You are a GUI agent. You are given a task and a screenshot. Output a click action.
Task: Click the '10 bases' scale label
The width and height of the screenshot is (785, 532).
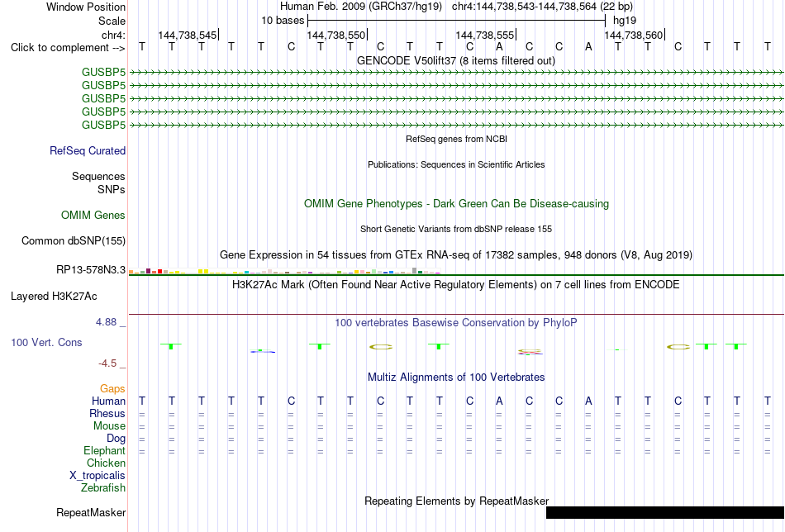(x=283, y=21)
